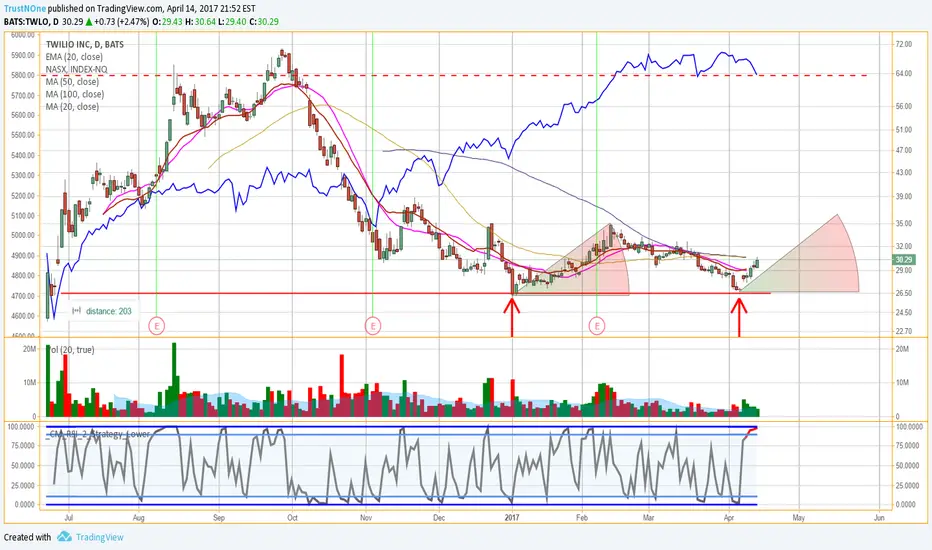Click the 'Apr' label on time axis
The image size is (932, 550).
click(x=729, y=518)
